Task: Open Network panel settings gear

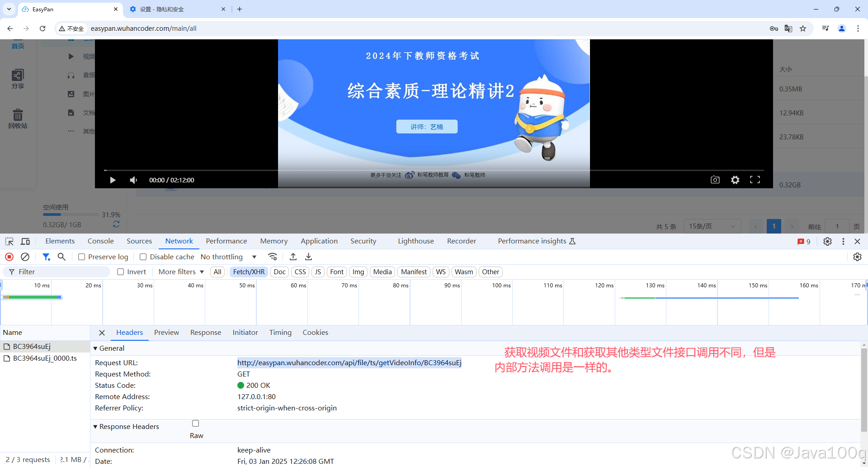Action: 857,257
